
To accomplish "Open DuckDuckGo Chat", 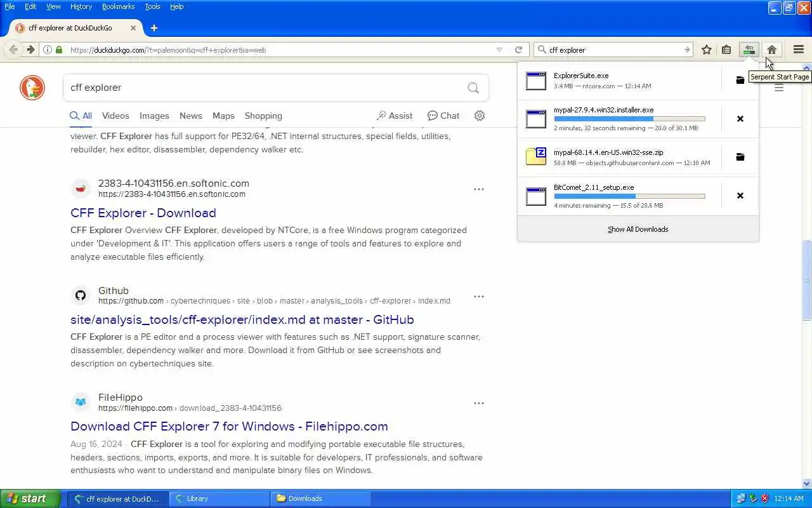I will point(443,116).
